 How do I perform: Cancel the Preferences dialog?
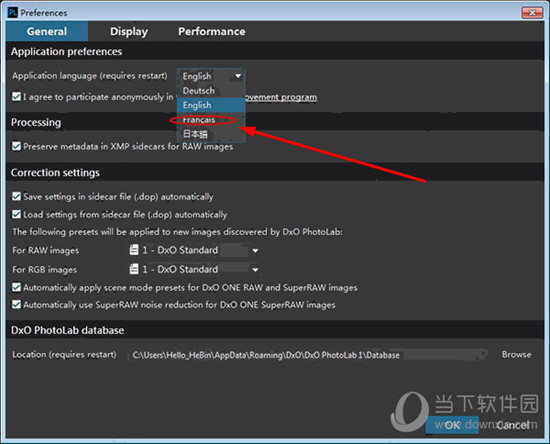coord(512,425)
